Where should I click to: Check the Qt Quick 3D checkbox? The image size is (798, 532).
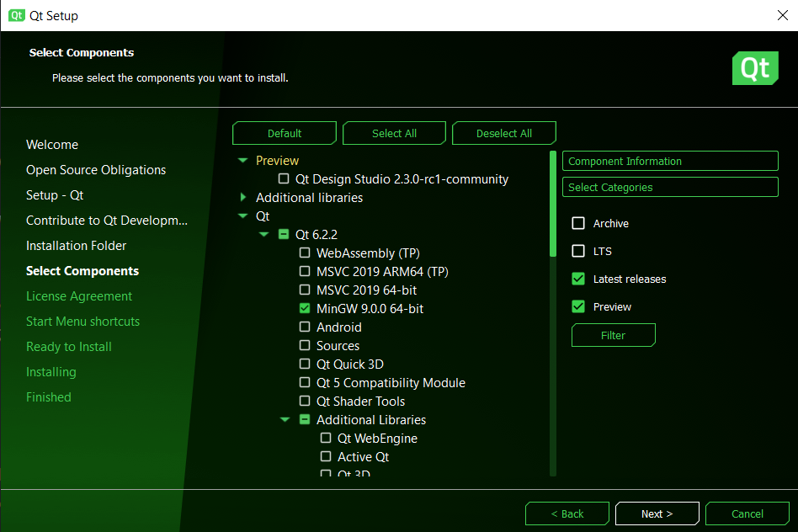(x=305, y=364)
